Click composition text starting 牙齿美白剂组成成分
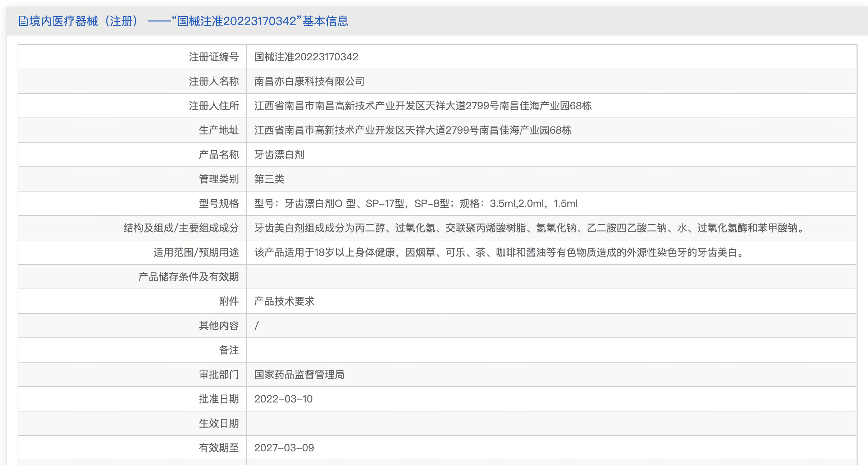 tap(530, 228)
